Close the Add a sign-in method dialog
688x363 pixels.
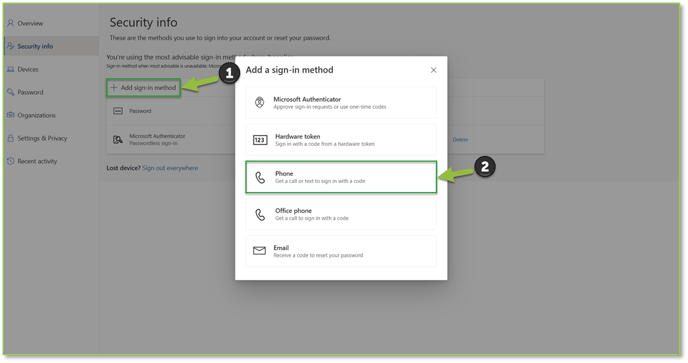[x=434, y=70]
